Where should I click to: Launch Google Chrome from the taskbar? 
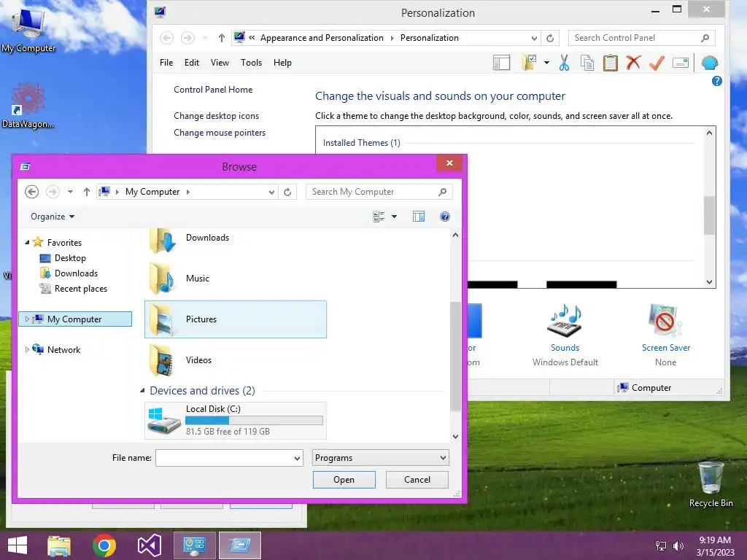point(104,545)
